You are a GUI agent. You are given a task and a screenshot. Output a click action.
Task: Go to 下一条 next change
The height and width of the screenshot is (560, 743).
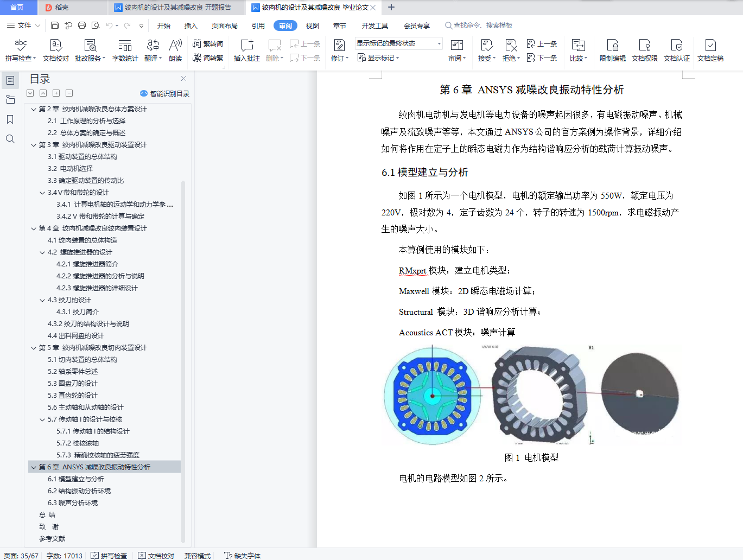(542, 58)
